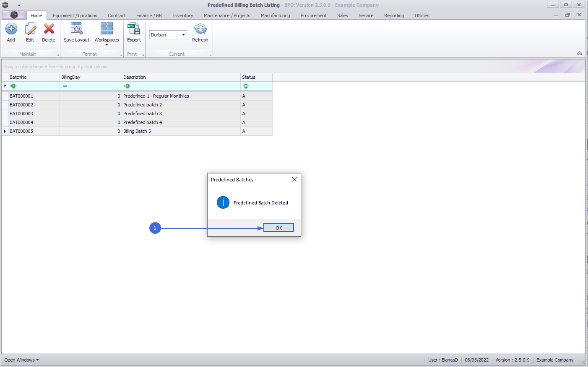Sort by the Description column header

[181, 77]
